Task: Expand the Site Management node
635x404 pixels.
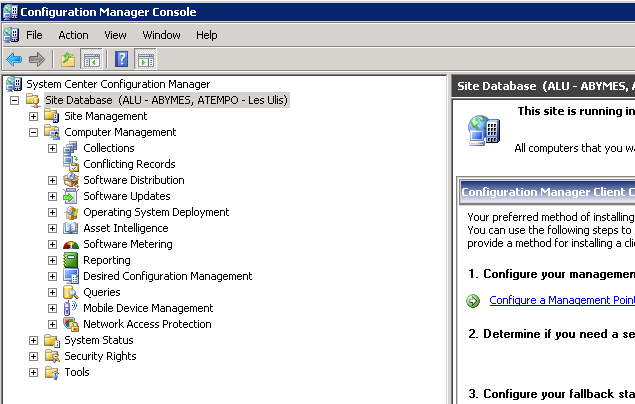Action: tap(33, 116)
